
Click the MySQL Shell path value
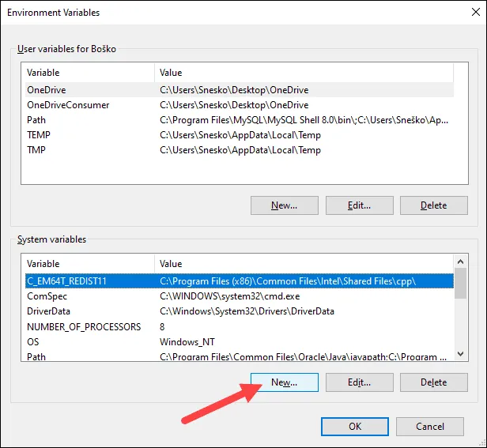(x=304, y=120)
